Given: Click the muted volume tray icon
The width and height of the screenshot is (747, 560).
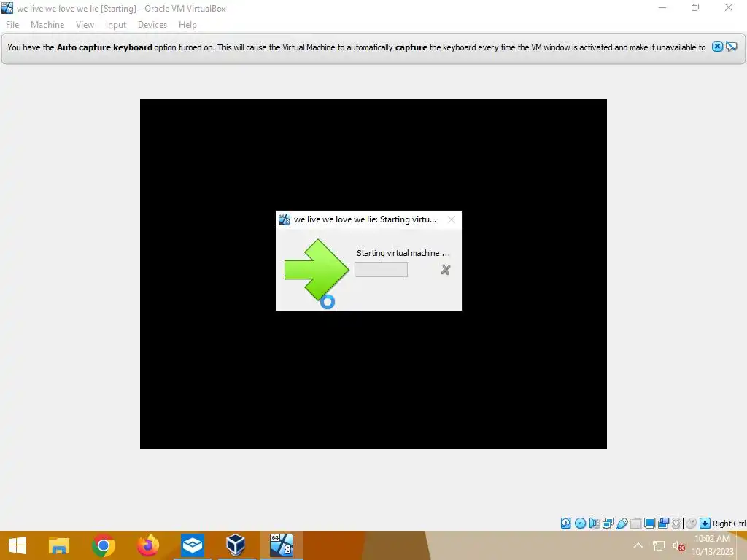Looking at the screenshot, I should (x=678, y=545).
